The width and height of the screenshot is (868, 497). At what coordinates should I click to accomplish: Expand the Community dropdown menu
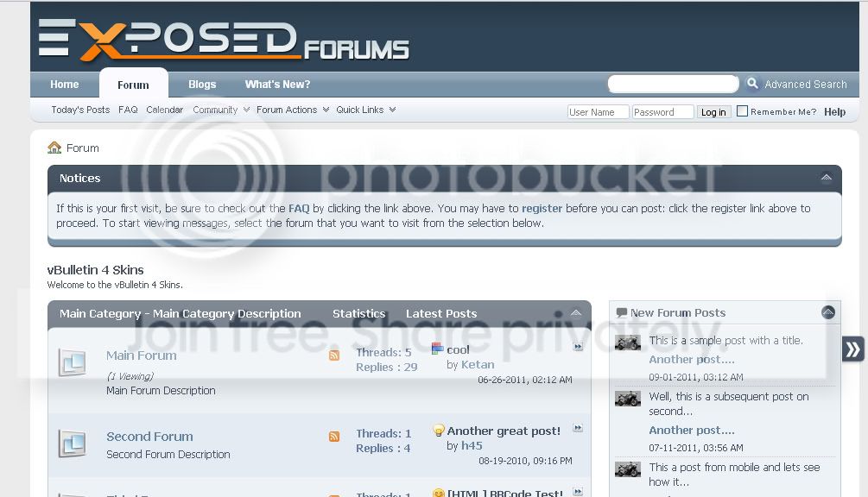[220, 110]
